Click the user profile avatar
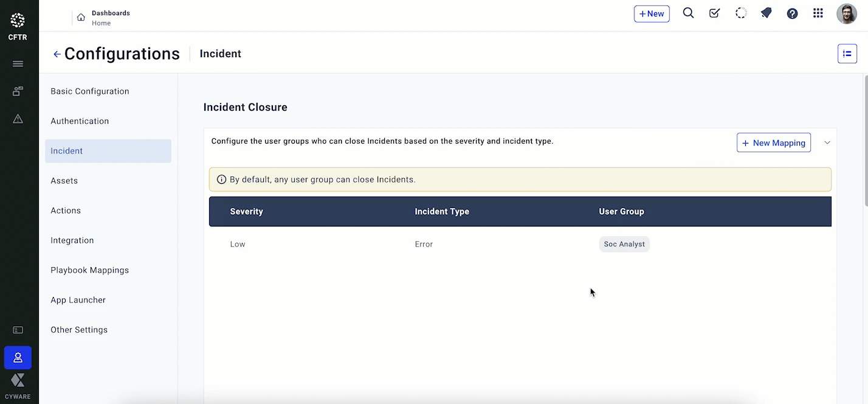 pos(846,13)
